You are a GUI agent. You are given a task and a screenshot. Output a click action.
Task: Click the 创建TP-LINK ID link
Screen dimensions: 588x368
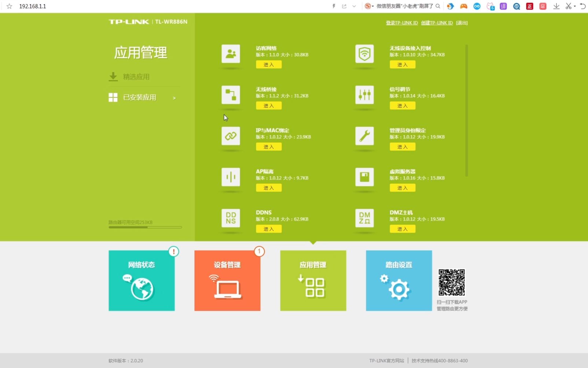[x=437, y=23]
